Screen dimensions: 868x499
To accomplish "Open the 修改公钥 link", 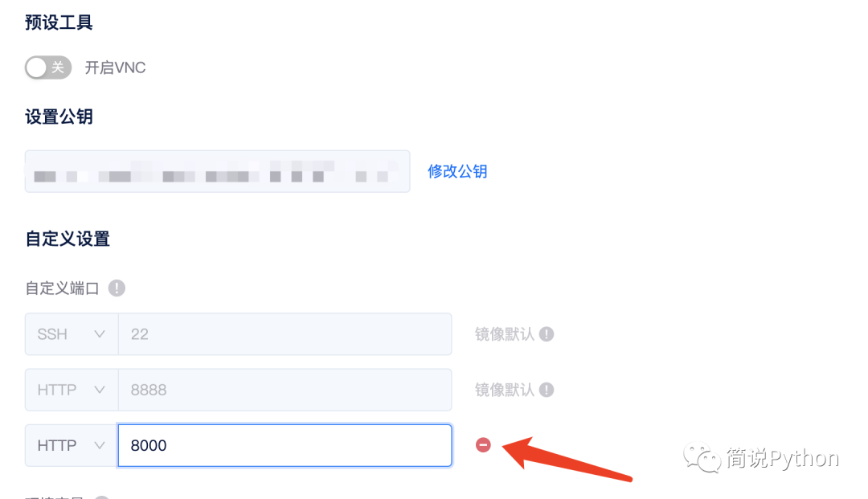I will [x=457, y=171].
